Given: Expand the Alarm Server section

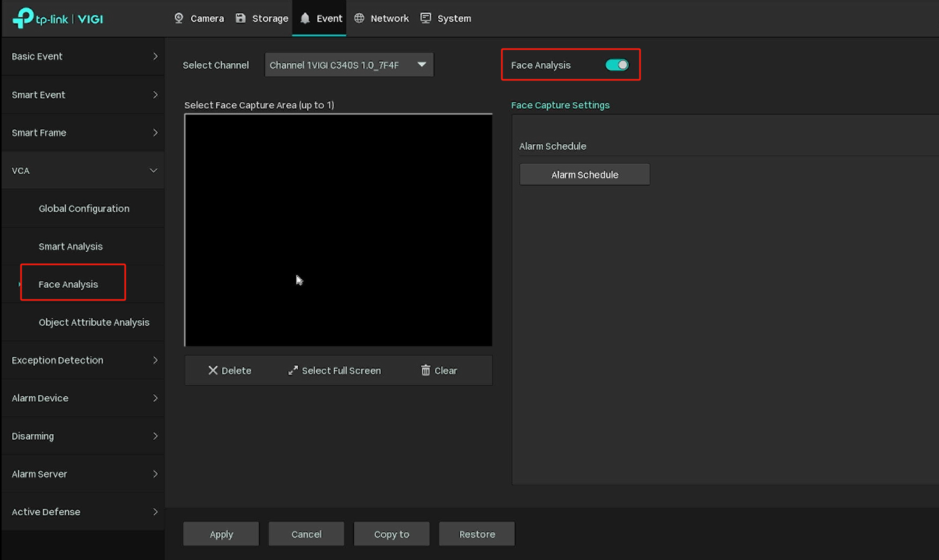Looking at the screenshot, I should pyautogui.click(x=83, y=474).
